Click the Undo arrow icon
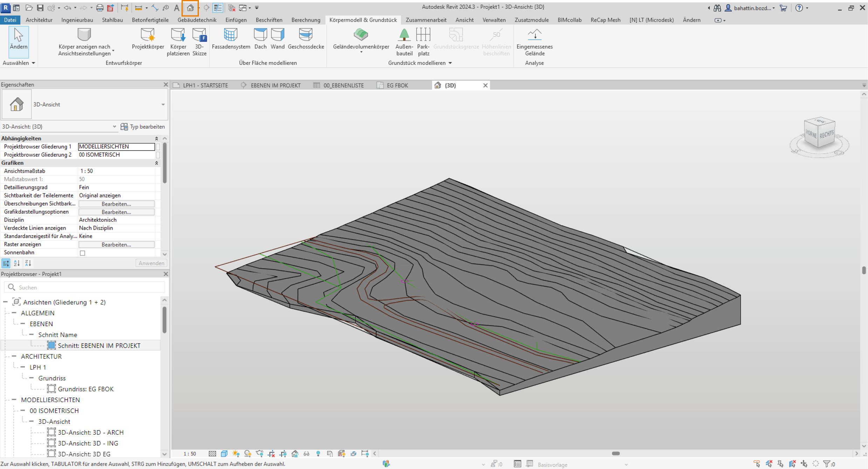The width and height of the screenshot is (868, 469). point(67,8)
